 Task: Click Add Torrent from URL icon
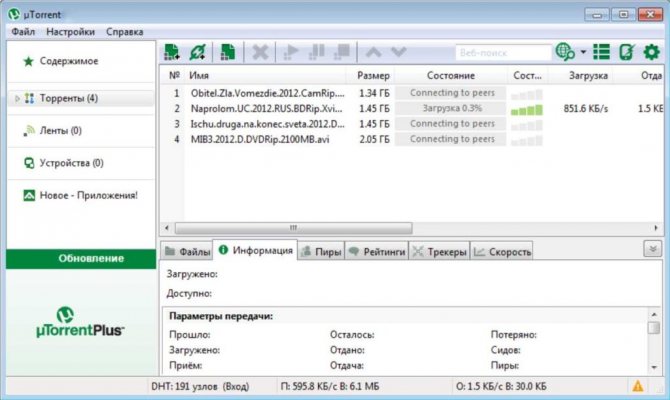198,52
